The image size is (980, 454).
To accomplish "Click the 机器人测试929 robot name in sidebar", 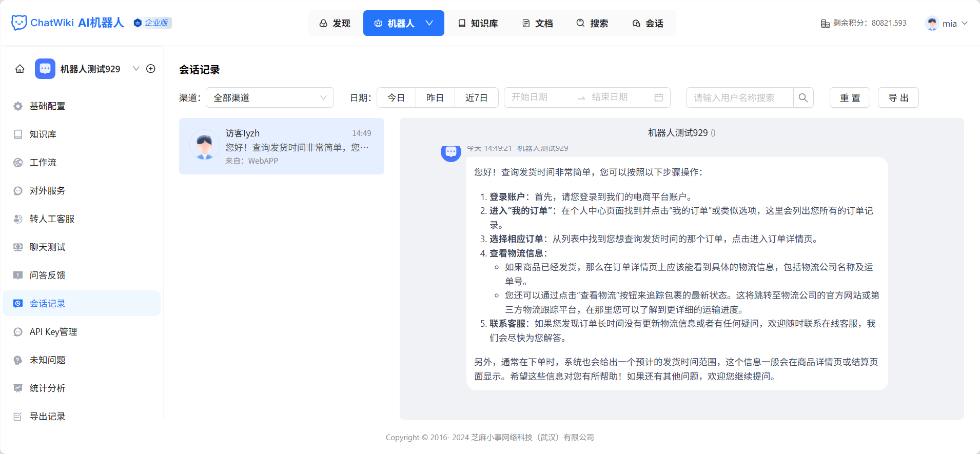I will [90, 69].
